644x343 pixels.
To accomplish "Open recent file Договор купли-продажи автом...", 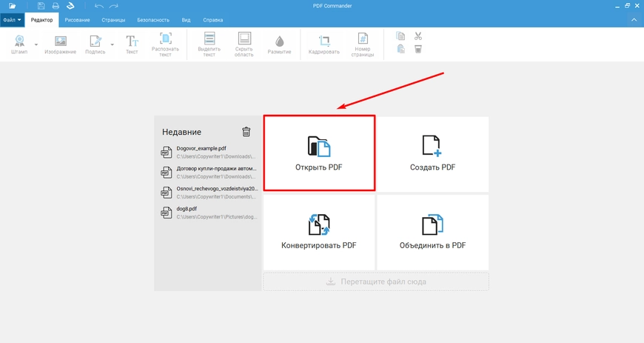I will pyautogui.click(x=209, y=173).
